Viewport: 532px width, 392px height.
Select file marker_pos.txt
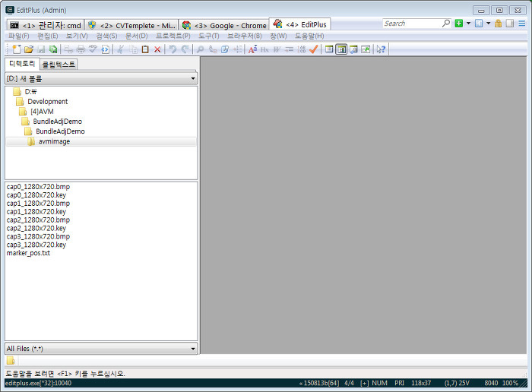coord(28,253)
